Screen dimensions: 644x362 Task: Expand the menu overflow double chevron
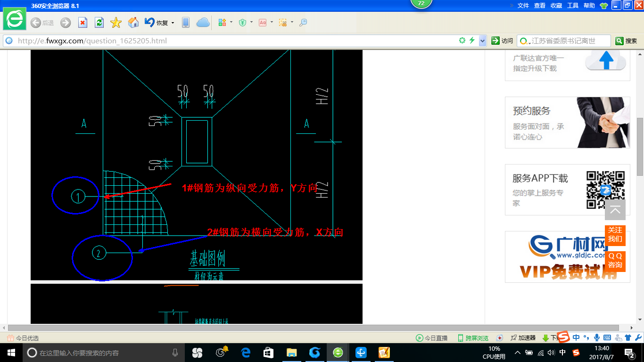[512, 6]
